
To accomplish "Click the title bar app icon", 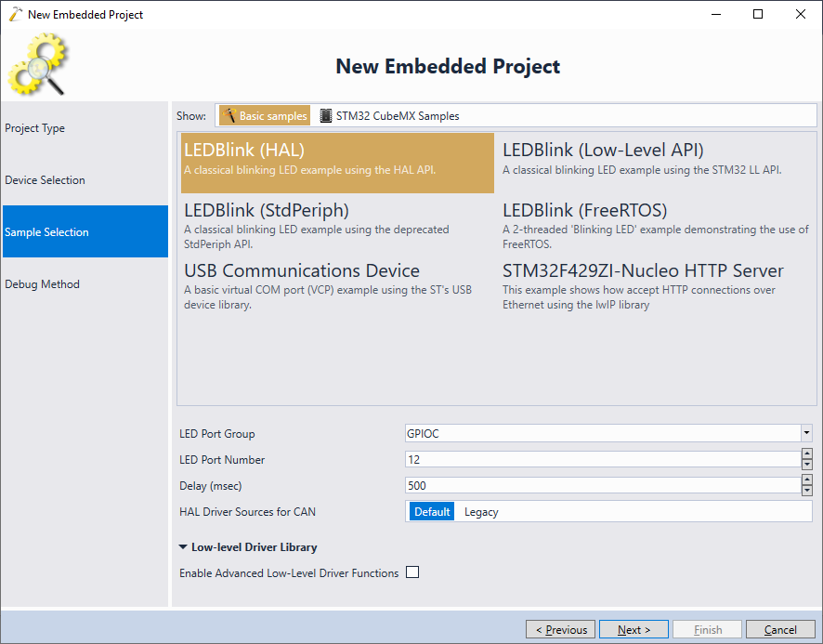I will point(16,14).
